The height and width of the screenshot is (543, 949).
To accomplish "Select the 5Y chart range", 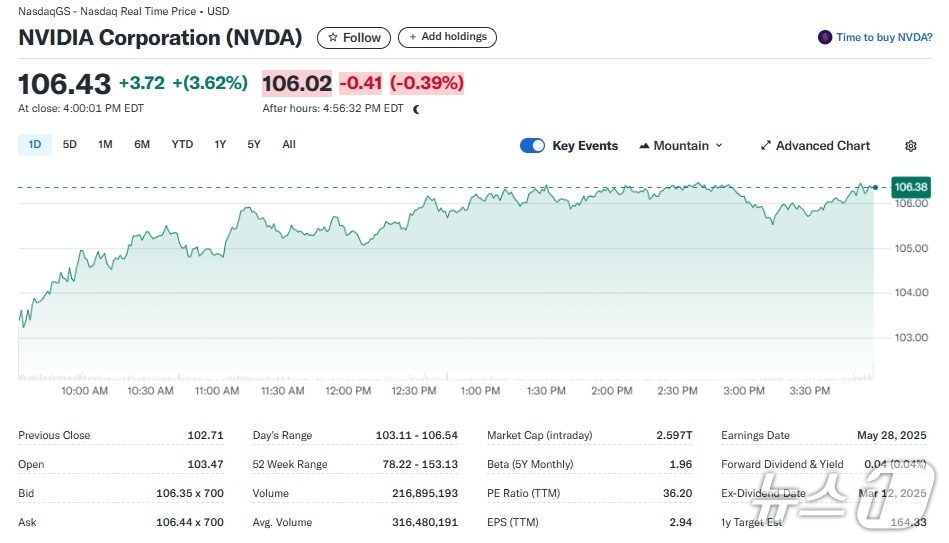I will click(x=254, y=145).
